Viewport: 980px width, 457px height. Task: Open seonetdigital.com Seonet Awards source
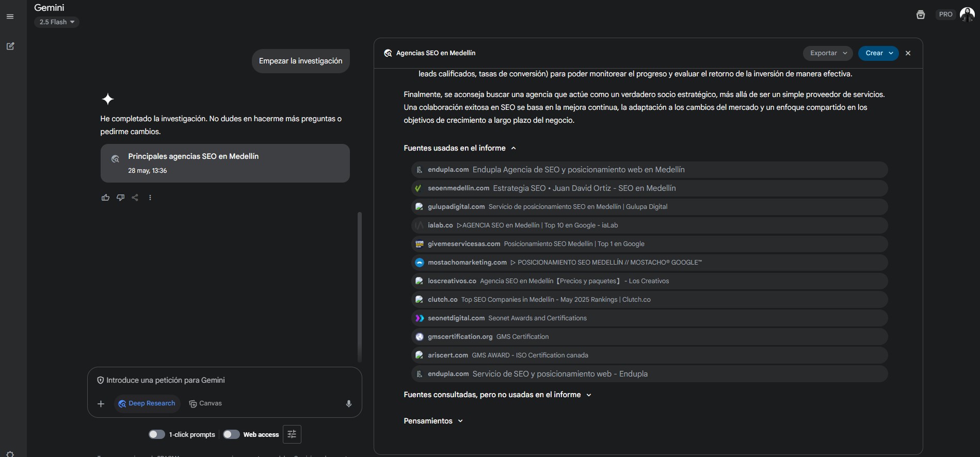pos(649,318)
